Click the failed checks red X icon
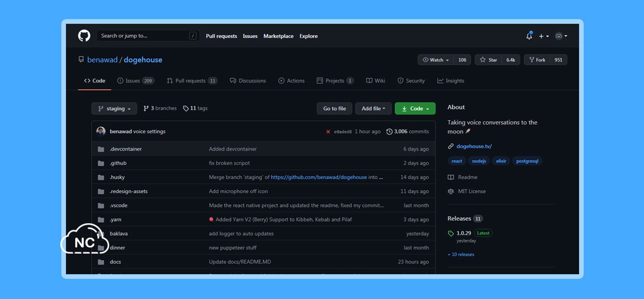Viewport: 644px width, 299px height. [328, 132]
